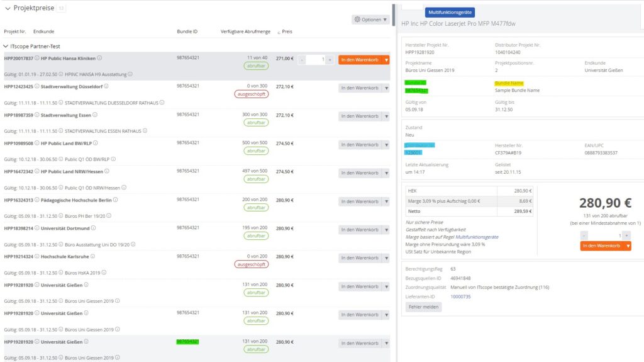This screenshot has height=362, width=644.
Task: Click quantity field in HP Public Hansa Kliniken row
Action: (316, 60)
